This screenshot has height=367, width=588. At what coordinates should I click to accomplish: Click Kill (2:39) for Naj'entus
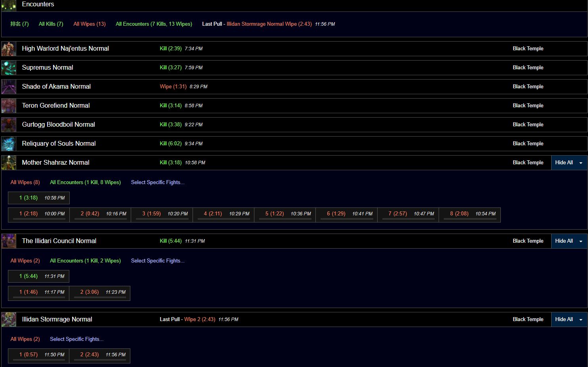tap(171, 48)
